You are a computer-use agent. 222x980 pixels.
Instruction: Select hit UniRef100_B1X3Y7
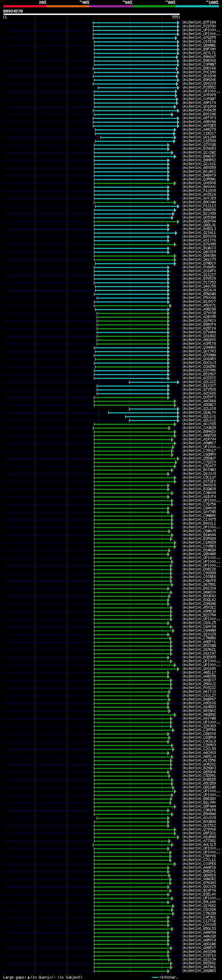click(199, 386)
